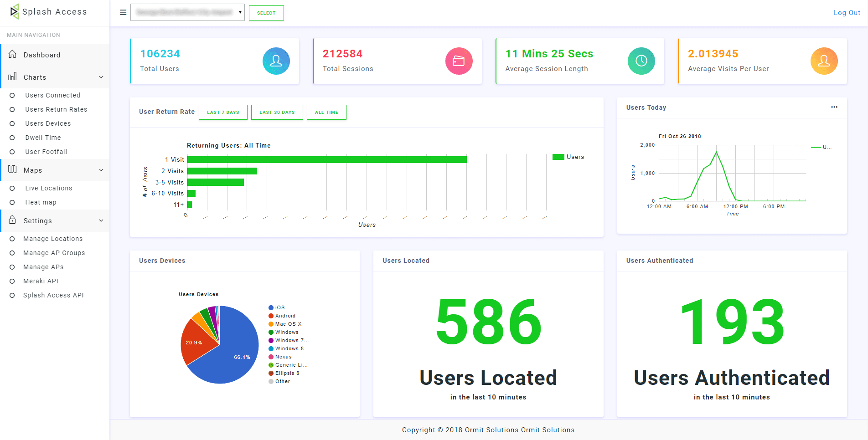The height and width of the screenshot is (440, 868).
Task: Switch to the LAST 7 DAYS tab
Action: click(x=223, y=112)
